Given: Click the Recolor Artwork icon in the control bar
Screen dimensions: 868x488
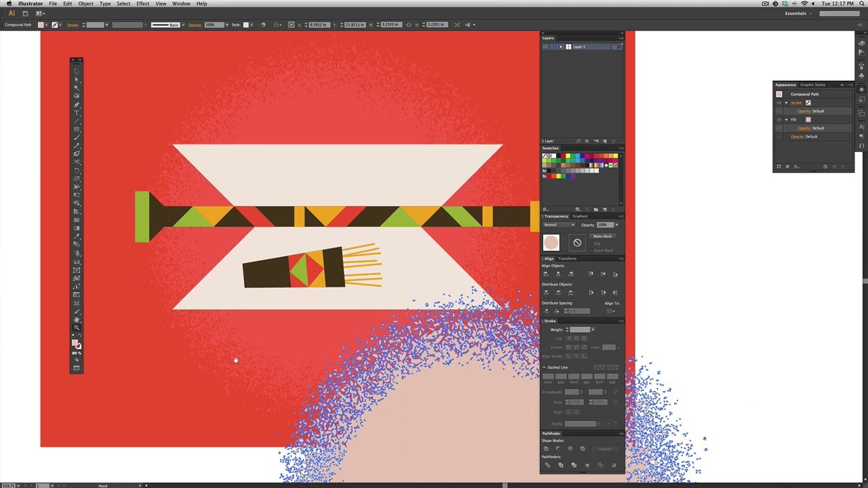Looking at the screenshot, I should tap(262, 25).
